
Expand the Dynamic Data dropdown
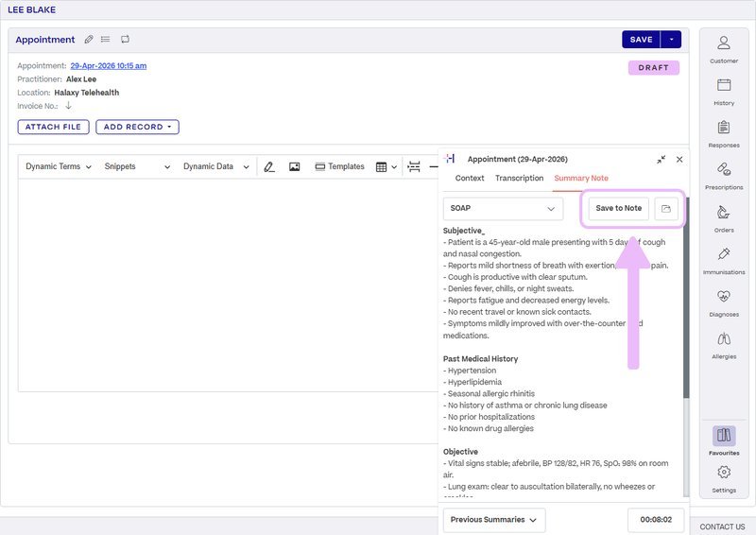point(216,166)
